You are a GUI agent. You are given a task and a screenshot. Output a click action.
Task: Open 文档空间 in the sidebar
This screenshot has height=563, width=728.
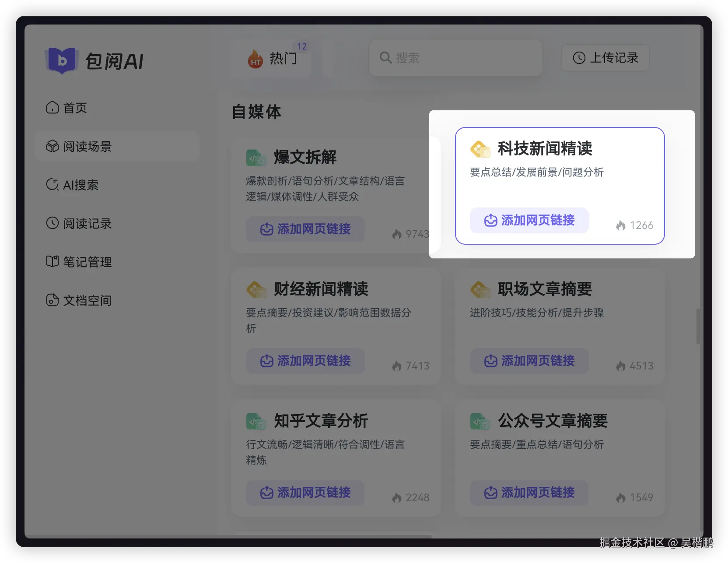(x=79, y=300)
